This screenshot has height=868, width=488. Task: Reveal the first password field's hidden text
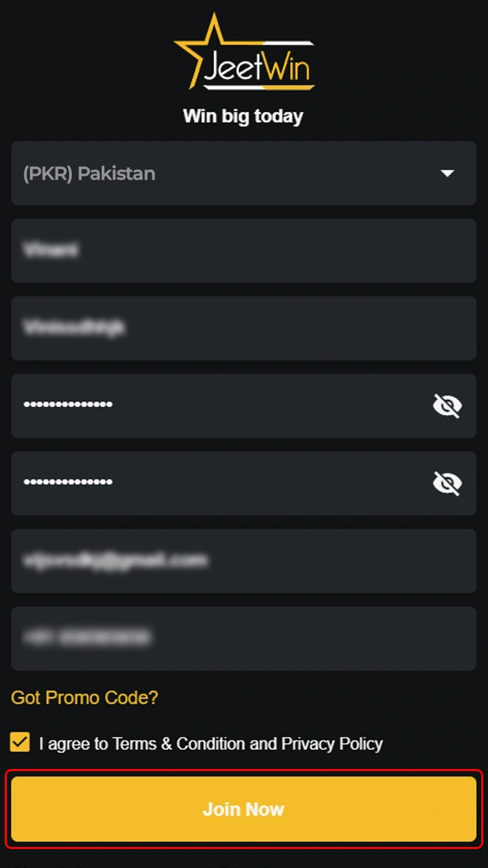447,406
